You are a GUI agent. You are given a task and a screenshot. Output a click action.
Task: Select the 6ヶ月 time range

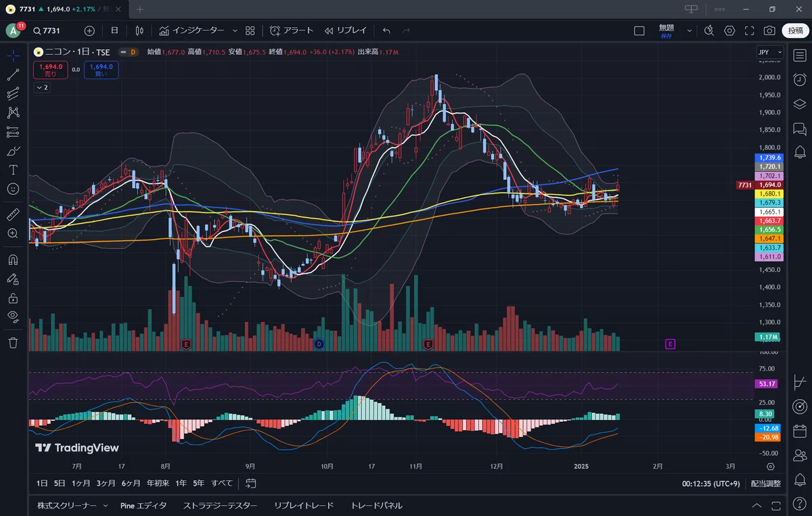point(131,483)
